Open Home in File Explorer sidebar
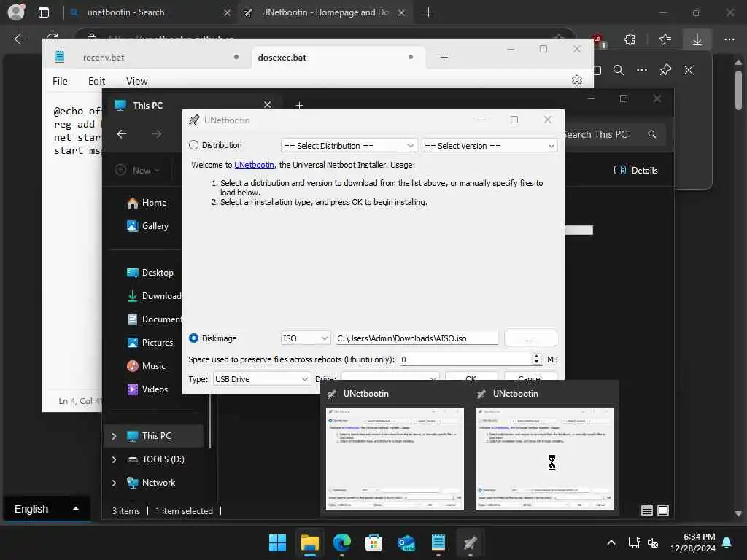747x560 pixels. click(x=147, y=203)
